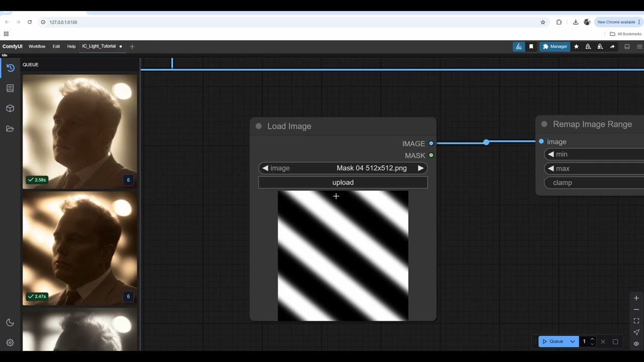The width and height of the screenshot is (644, 362).
Task: Click the second vacuum free-cache icon
Action: [600, 46]
